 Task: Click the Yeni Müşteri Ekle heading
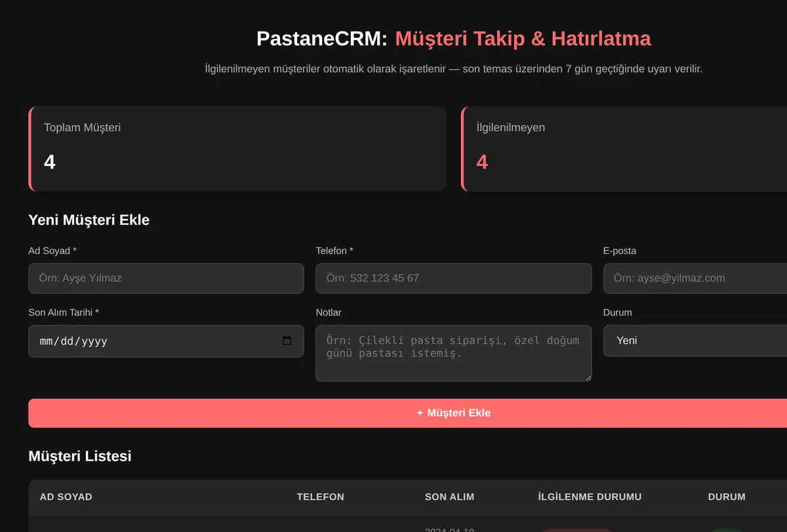(89, 220)
